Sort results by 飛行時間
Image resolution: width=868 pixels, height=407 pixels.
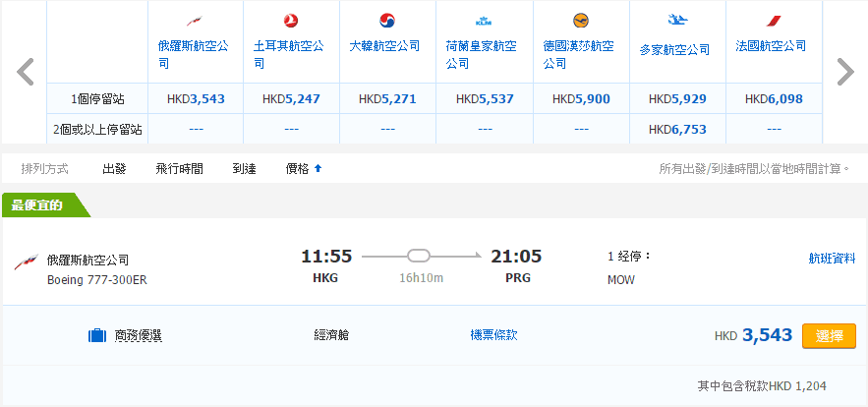(x=179, y=169)
